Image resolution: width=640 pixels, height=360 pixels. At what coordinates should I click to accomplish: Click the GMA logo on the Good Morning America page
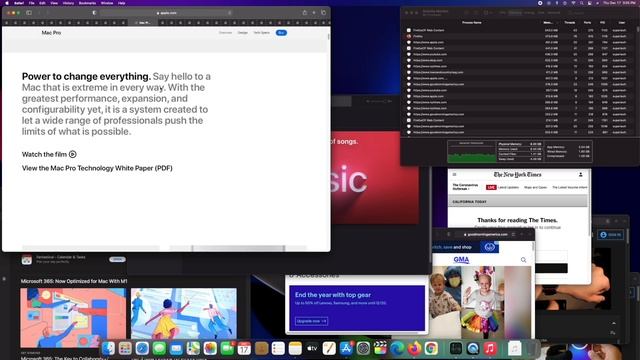(461, 260)
